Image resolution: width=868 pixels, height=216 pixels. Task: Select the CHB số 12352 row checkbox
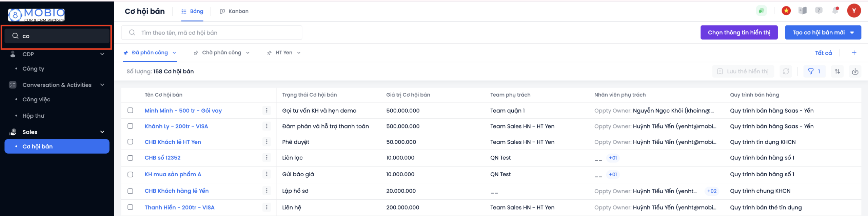click(130, 158)
